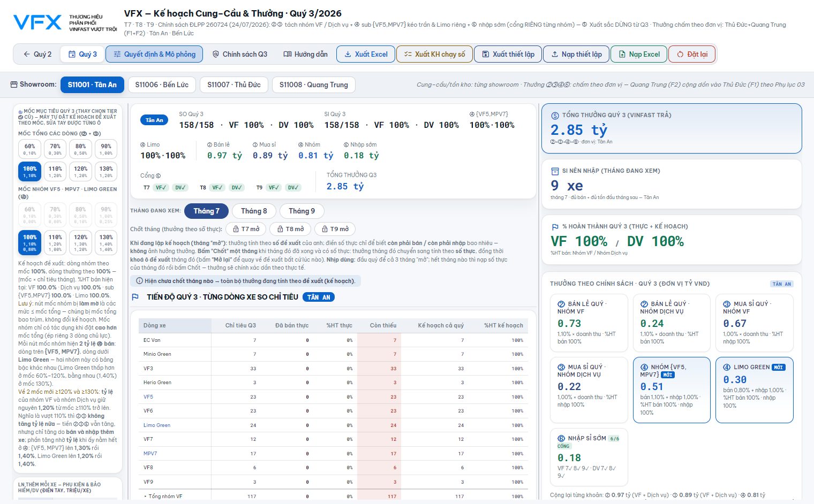
Task: Import file with Nạp Excel
Action: 639,54
